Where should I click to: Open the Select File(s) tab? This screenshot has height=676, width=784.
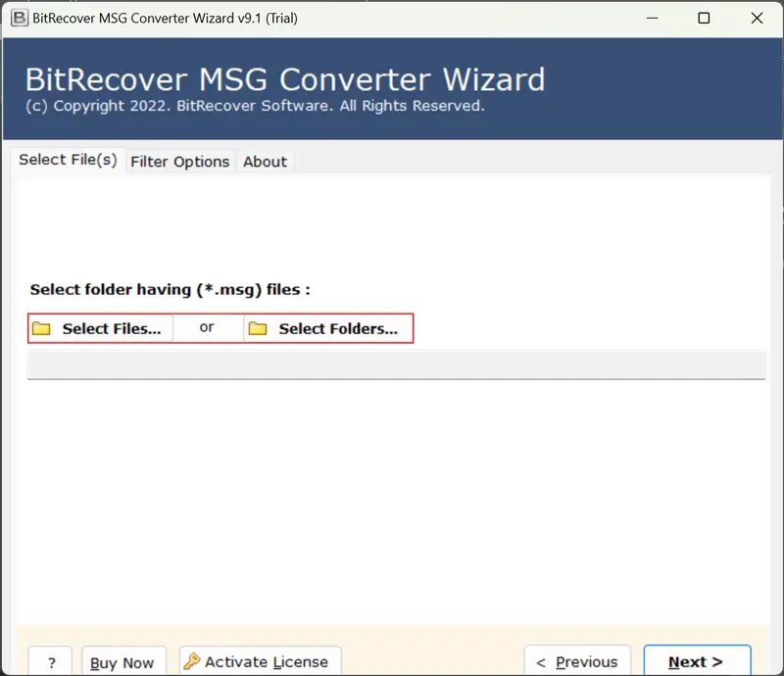point(68,160)
